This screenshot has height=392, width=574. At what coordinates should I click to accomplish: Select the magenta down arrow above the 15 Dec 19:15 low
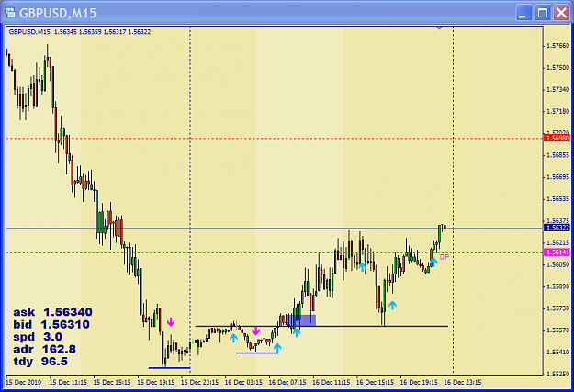[x=171, y=322]
